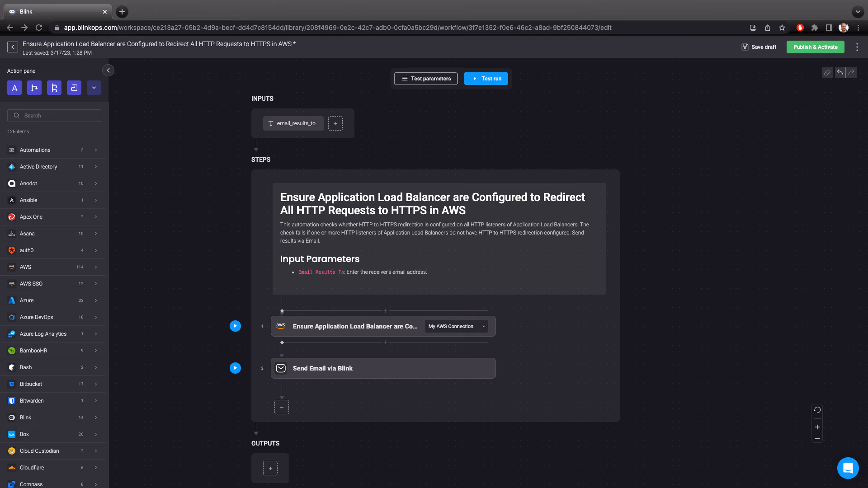Add a new step below Send Email
The image size is (868, 488).
click(282, 407)
